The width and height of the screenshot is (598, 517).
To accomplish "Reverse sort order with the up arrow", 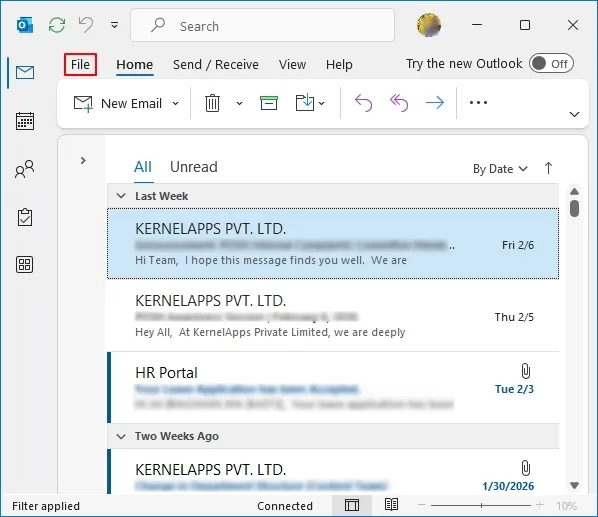I will (x=548, y=168).
